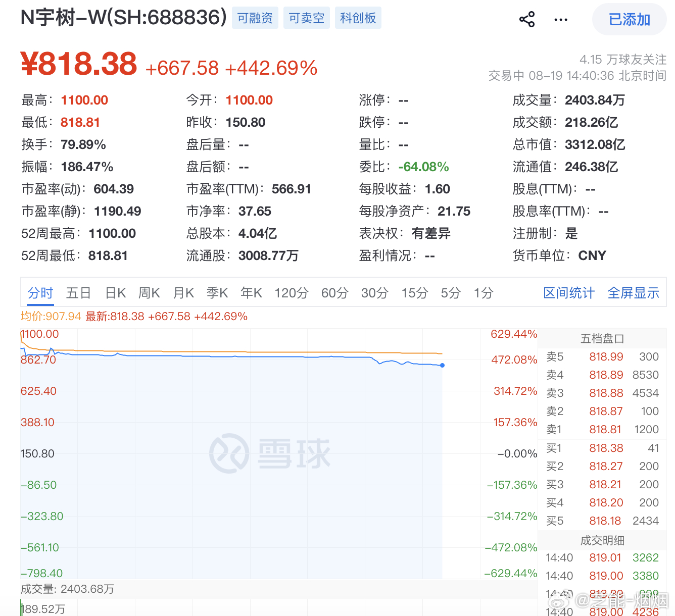Click the 成交量 value 2403.84万
Image resolution: width=675 pixels, height=616 pixels.
point(595,100)
